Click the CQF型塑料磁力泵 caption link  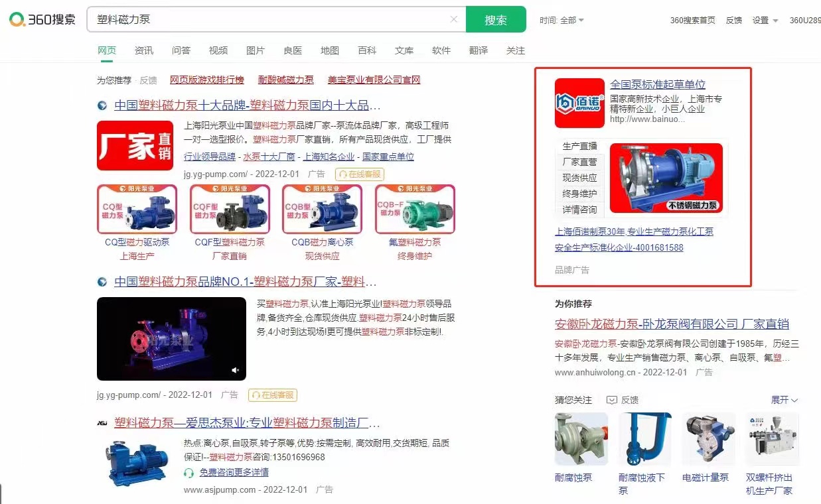coord(230,242)
